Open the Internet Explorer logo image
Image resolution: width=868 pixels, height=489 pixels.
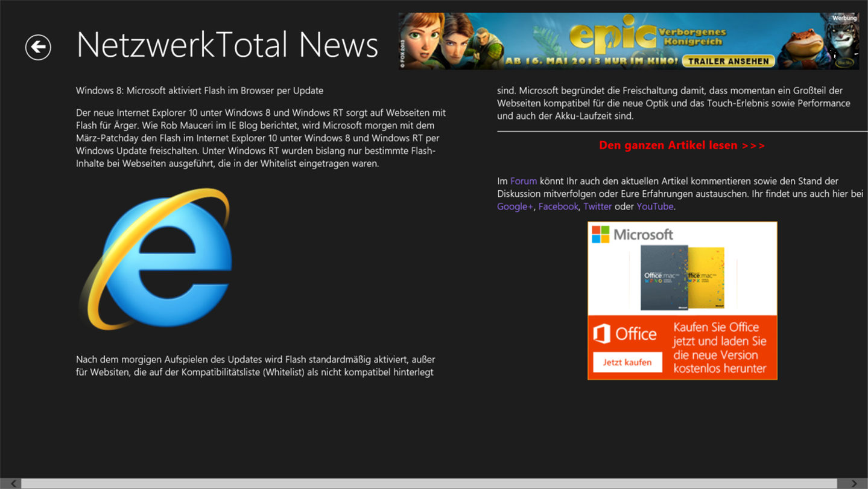coord(155,260)
